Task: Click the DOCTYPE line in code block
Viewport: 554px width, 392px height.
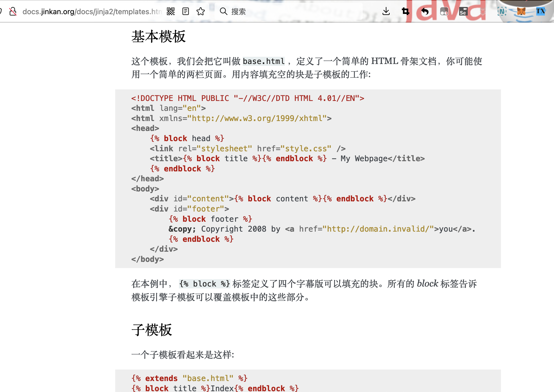Action: coord(248,98)
